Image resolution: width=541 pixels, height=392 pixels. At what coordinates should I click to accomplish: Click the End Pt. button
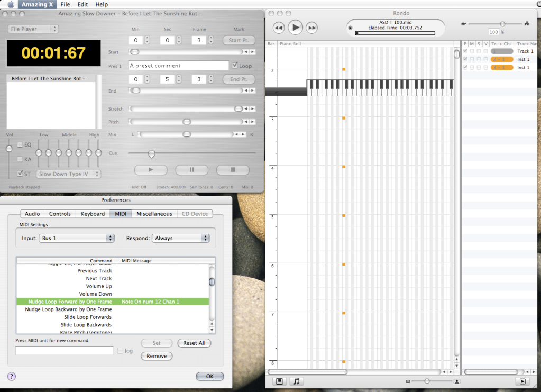tap(239, 79)
